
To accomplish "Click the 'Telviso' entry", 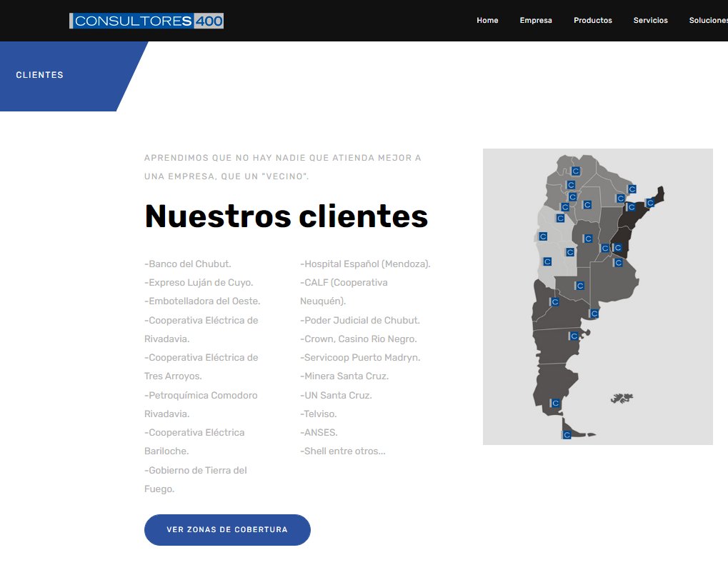I will click(319, 414).
